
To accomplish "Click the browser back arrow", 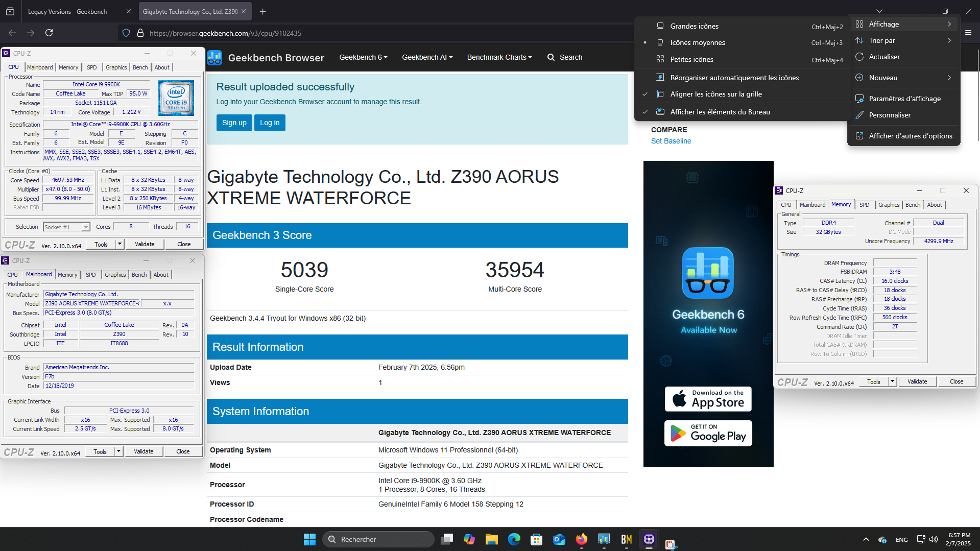I will click(x=12, y=33).
